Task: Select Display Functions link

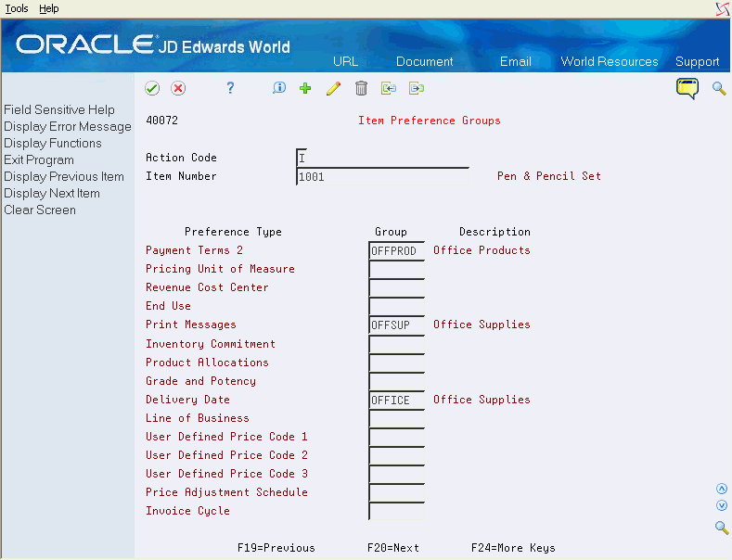Action: pyautogui.click(x=53, y=144)
